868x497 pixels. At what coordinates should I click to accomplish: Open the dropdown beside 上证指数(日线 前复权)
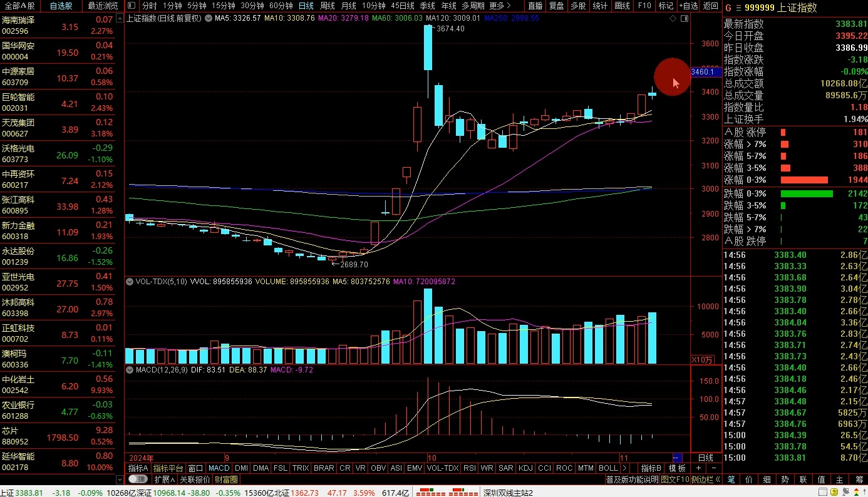[208, 18]
